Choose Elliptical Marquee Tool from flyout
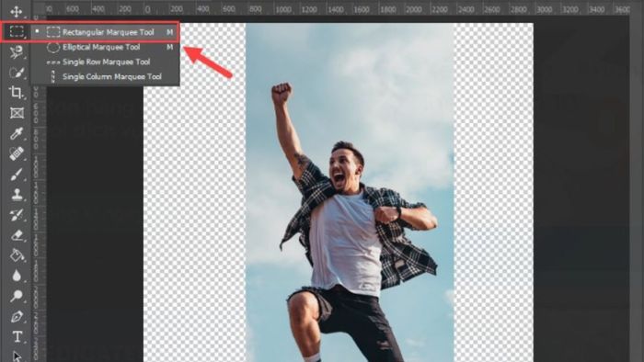This screenshot has height=362, width=644. coord(106,47)
